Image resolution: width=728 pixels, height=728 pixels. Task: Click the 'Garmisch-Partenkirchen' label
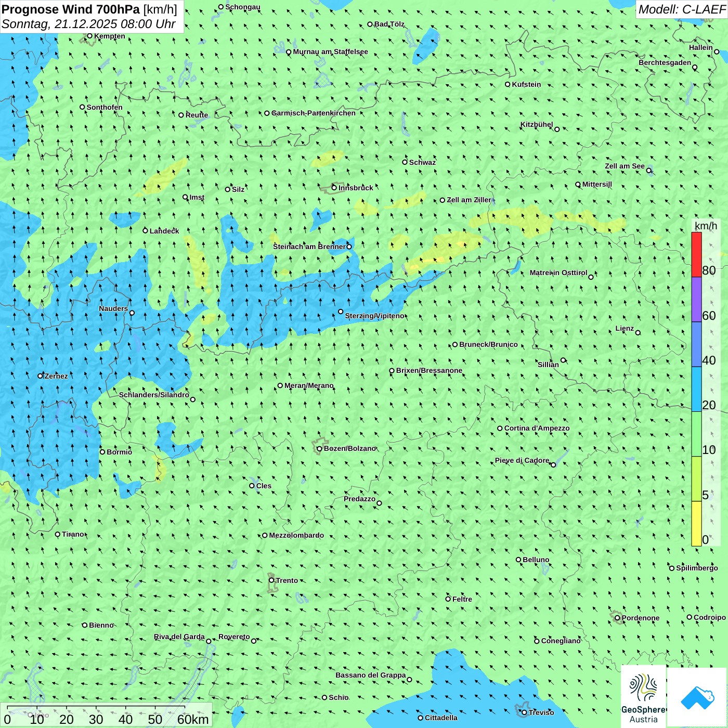tap(314, 113)
